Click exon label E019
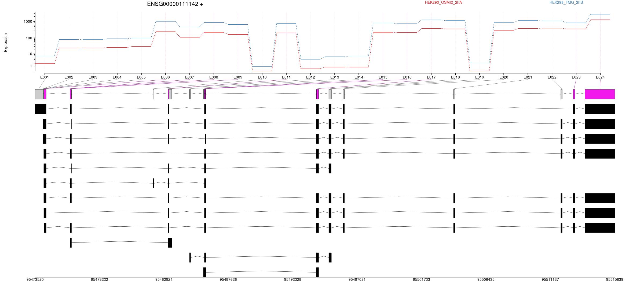 [x=480, y=77]
